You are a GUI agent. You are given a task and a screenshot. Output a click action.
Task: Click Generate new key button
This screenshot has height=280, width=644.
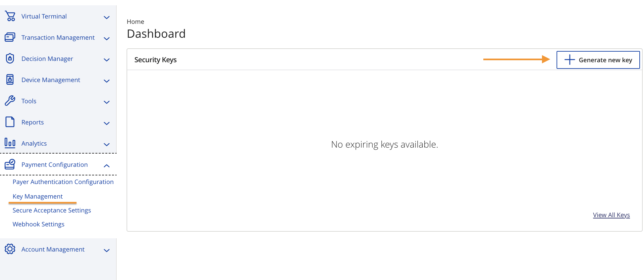598,60
